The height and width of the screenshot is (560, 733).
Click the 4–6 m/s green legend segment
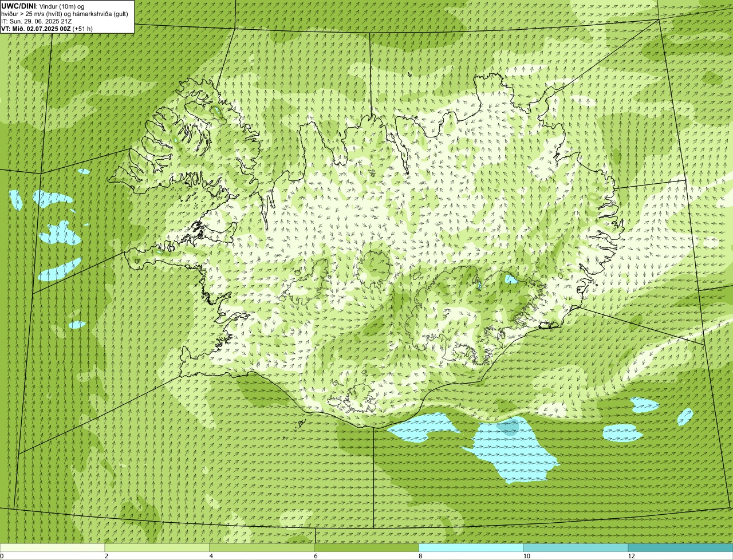click(262, 547)
